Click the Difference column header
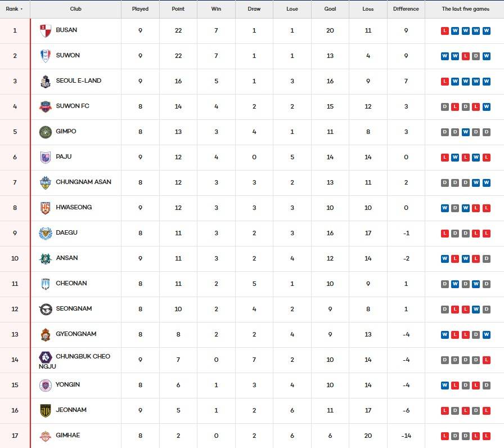The width and height of the screenshot is (504, 448). [406, 9]
